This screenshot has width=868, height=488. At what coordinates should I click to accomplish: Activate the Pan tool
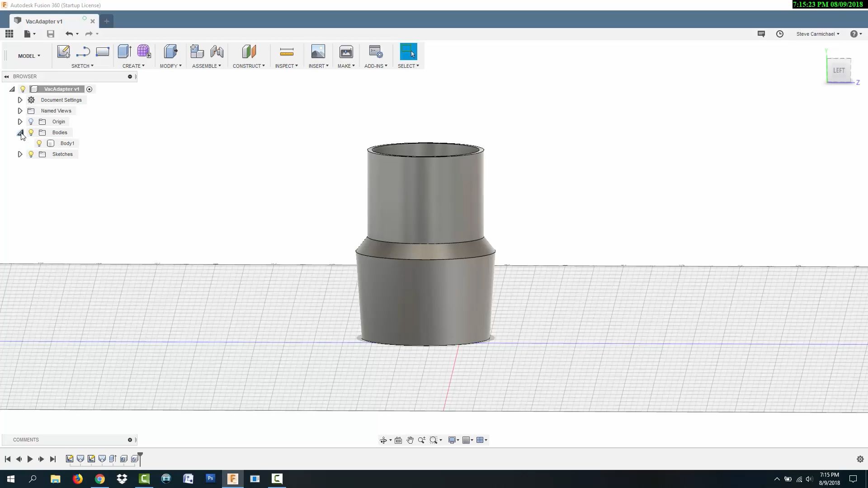coord(410,440)
